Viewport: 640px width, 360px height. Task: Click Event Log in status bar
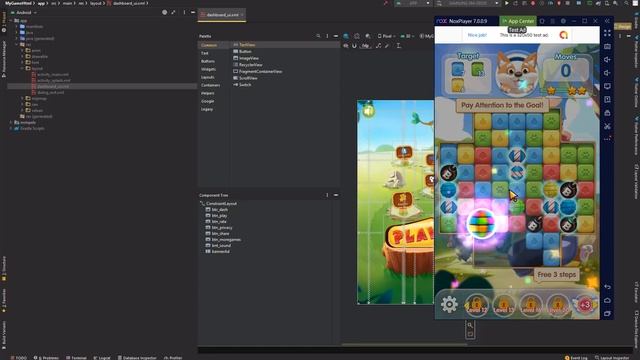click(576, 358)
